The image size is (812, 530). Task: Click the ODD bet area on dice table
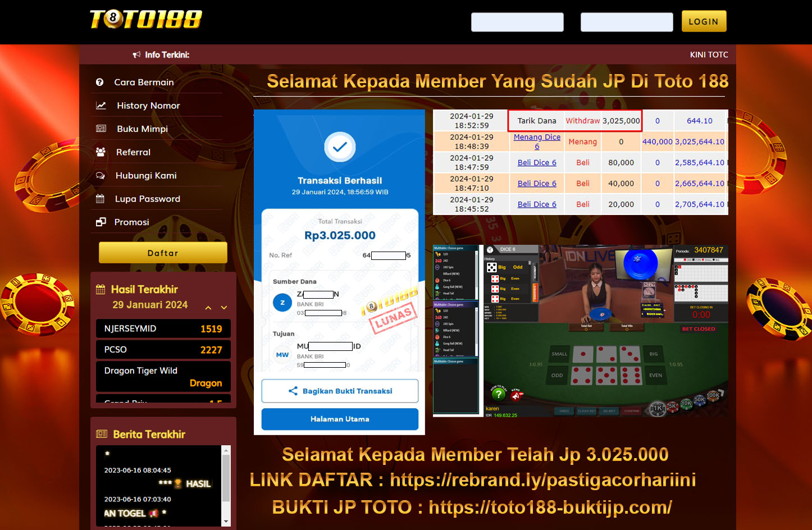(x=557, y=376)
